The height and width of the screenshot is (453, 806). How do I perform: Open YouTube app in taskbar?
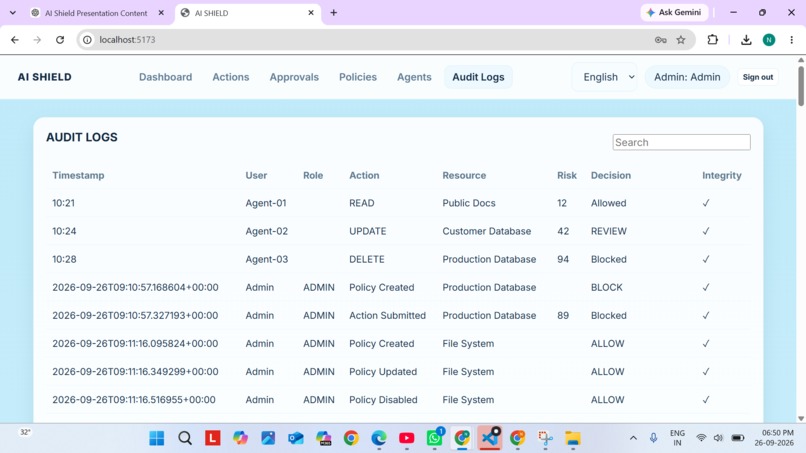tap(407, 438)
